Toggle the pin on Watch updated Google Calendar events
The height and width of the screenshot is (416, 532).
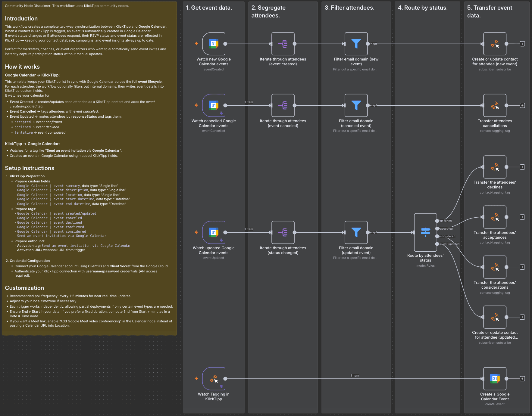coord(221,240)
